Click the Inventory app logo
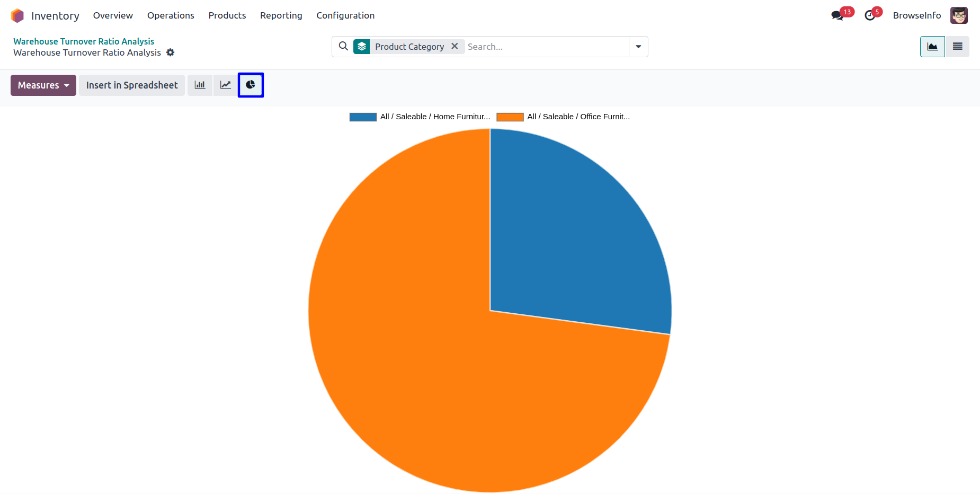 coord(17,15)
